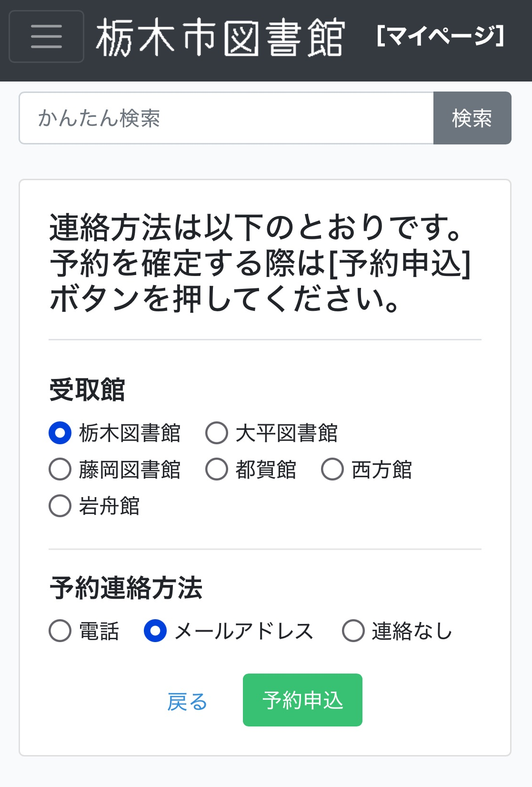Viewport: 532px width, 787px height.
Task: Open the マイページ link
Action: (x=440, y=36)
